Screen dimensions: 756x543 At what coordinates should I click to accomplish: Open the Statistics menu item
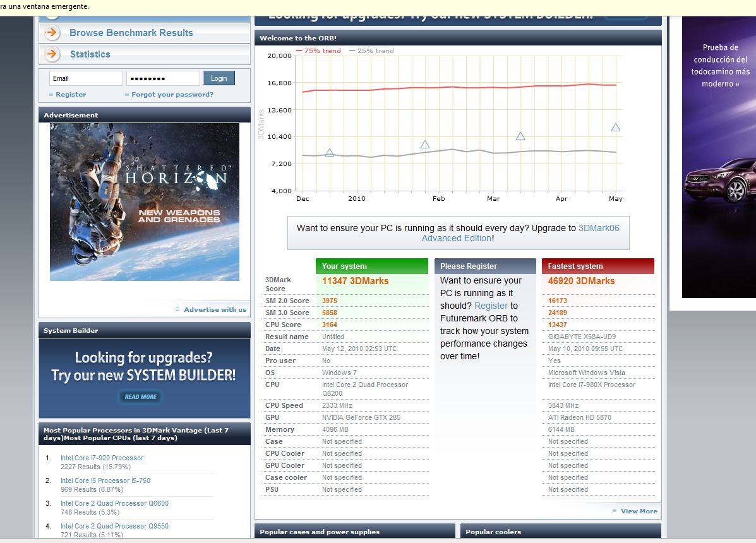click(90, 54)
